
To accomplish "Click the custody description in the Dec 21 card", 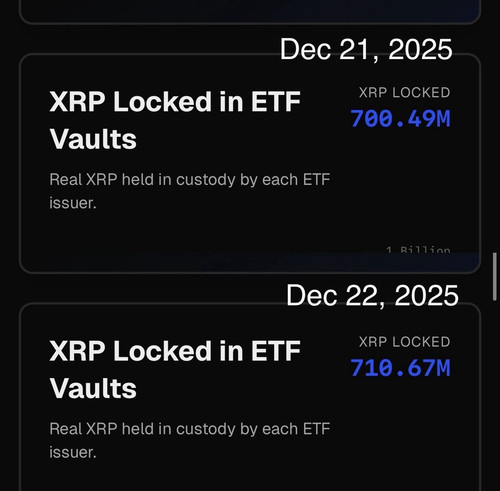I will pyautogui.click(x=189, y=191).
